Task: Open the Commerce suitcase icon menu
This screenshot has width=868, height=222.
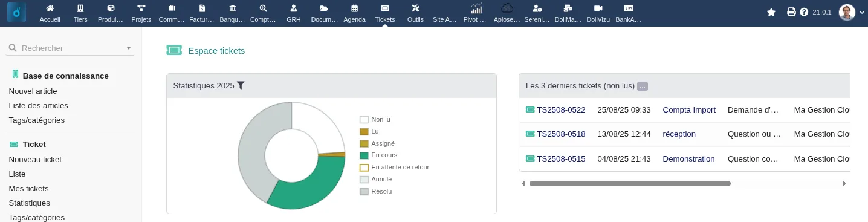Action: (x=172, y=8)
